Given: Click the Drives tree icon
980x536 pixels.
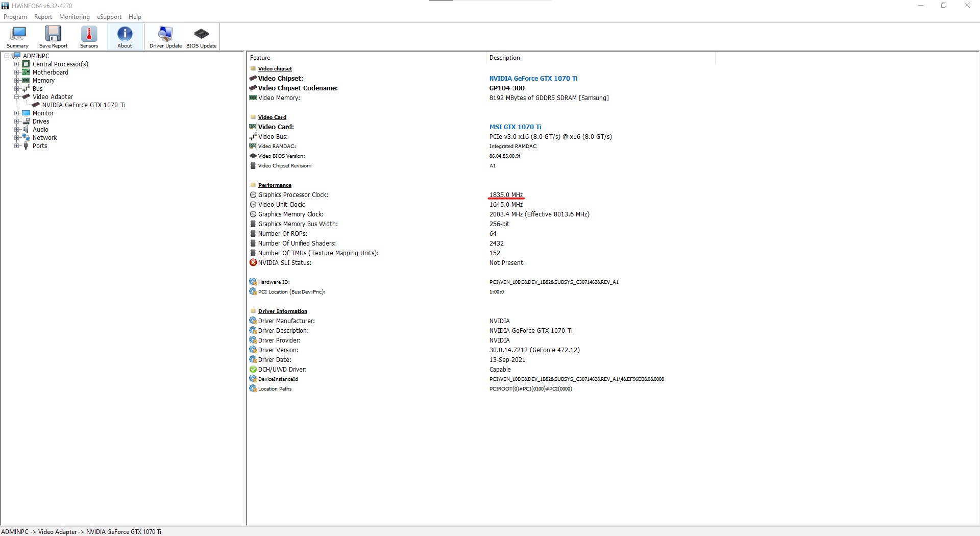Looking at the screenshot, I should click(x=26, y=121).
